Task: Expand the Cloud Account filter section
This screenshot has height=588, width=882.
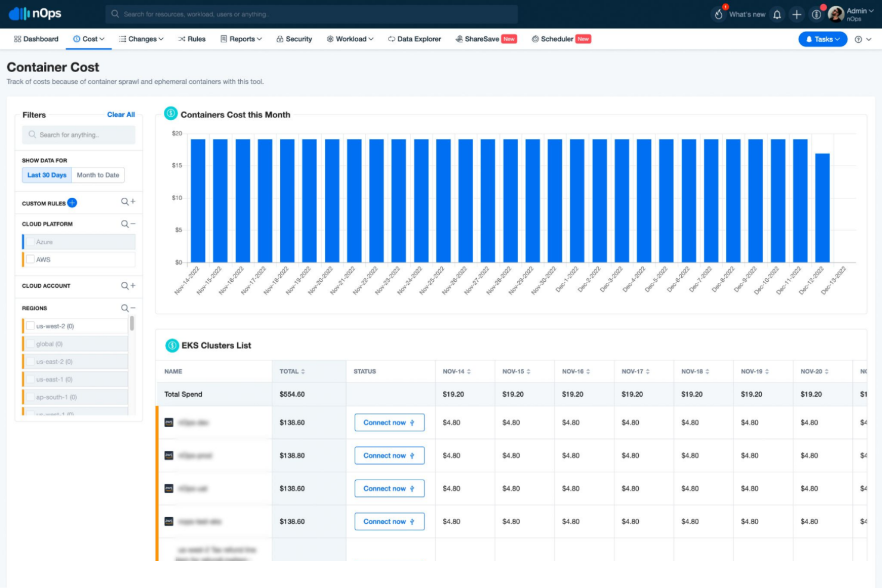Action: pos(132,285)
